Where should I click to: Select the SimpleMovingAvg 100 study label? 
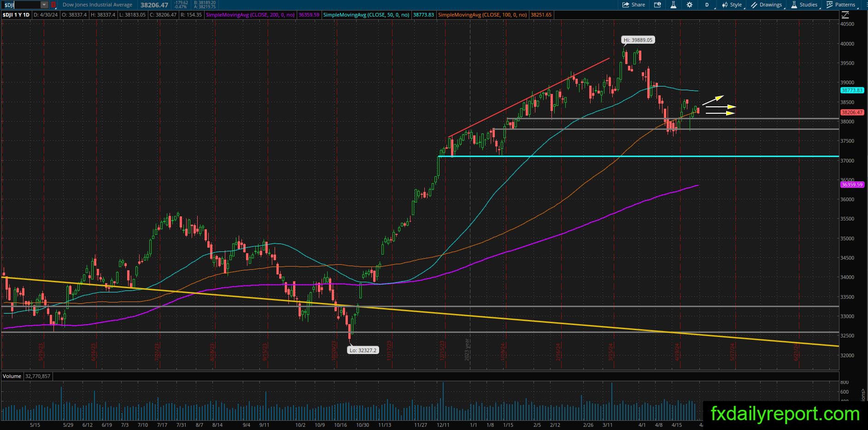click(x=482, y=15)
